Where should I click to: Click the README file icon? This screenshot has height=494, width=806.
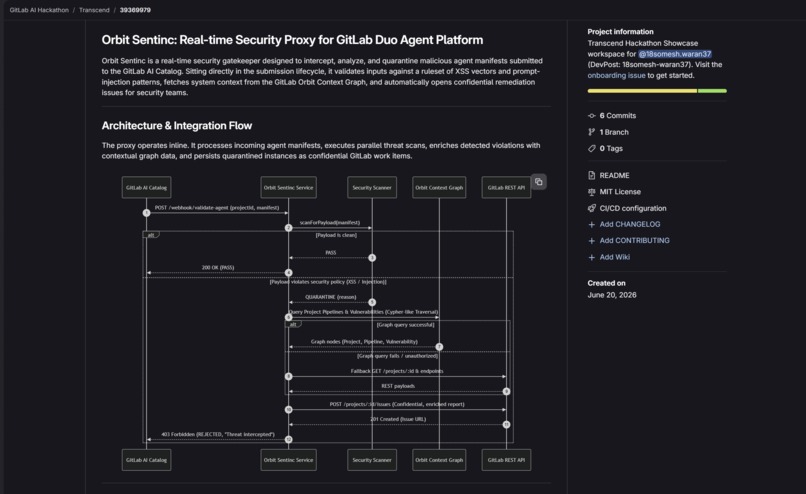(x=592, y=175)
